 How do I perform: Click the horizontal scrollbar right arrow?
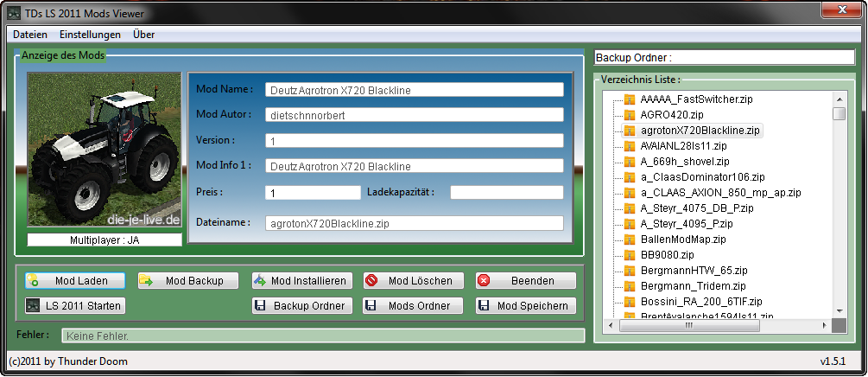point(824,325)
